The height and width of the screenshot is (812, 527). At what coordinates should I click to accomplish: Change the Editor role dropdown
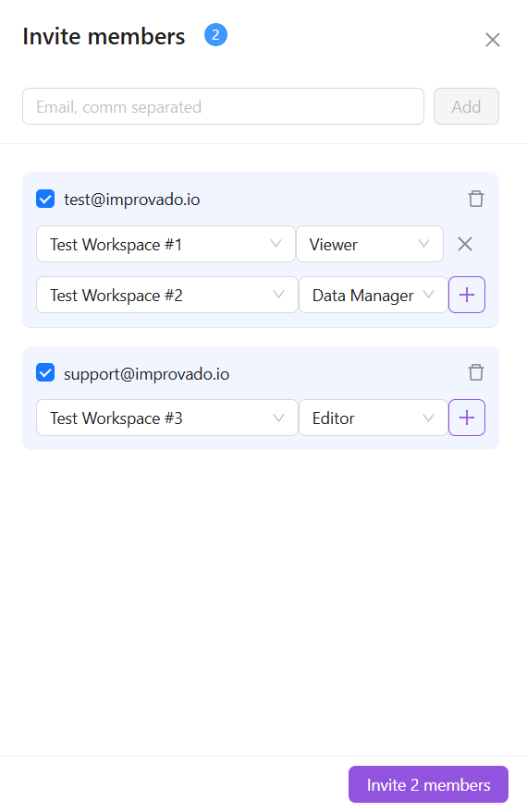[x=374, y=418]
